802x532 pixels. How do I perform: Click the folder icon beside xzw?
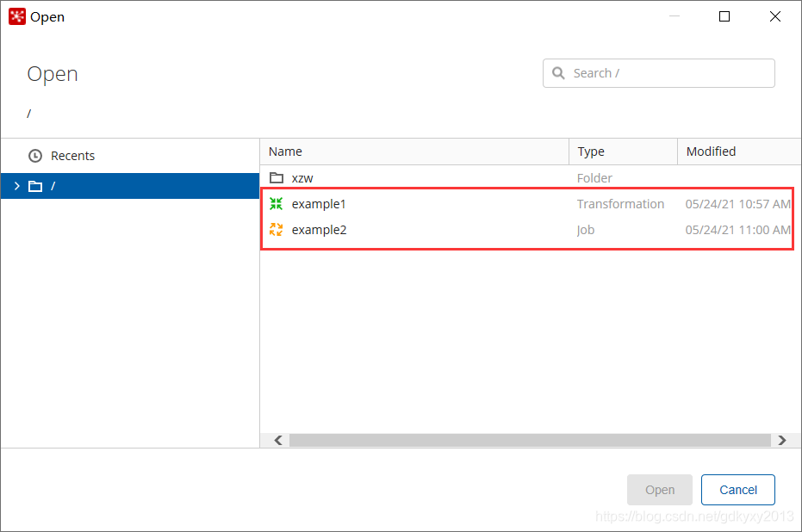tap(277, 178)
